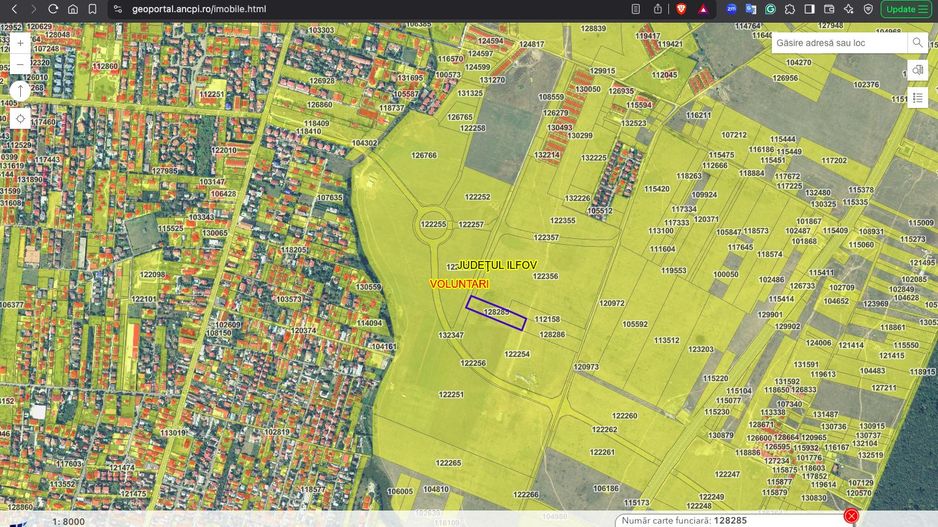Open the Brave Wallet icon
Screen dimensions: 938x527
pos(829,9)
